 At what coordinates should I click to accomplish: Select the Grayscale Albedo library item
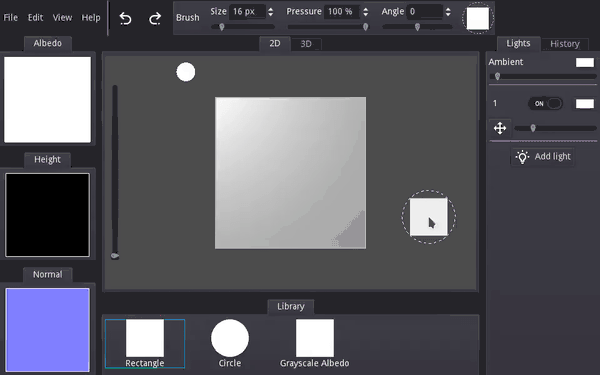[315, 343]
